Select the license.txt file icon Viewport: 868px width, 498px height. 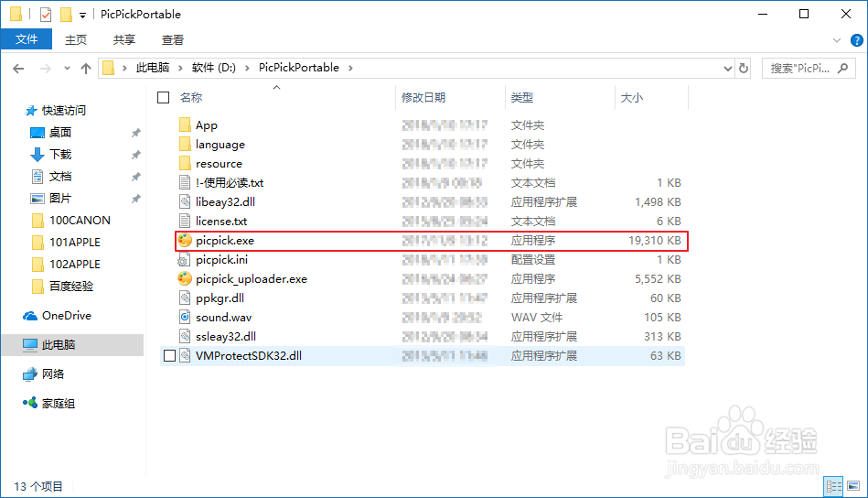185,221
